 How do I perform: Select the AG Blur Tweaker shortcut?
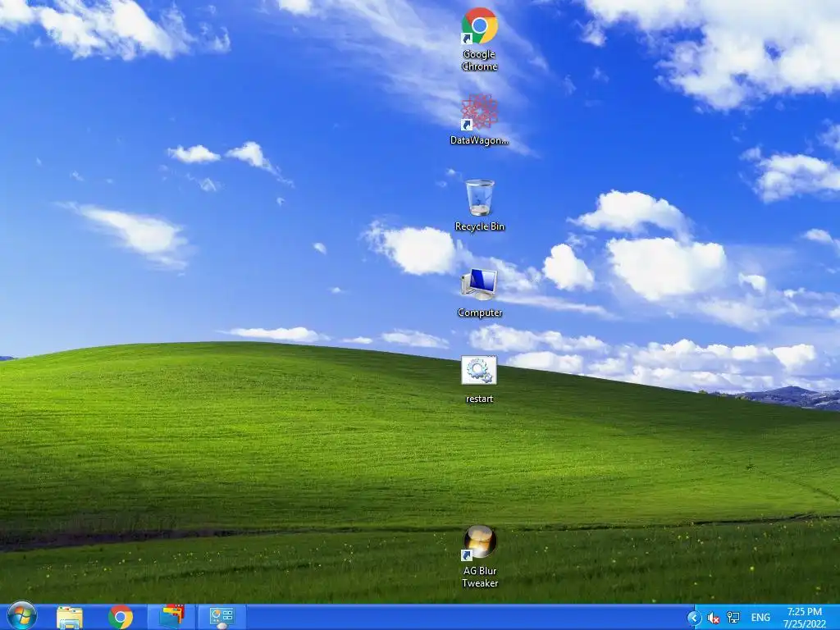coord(479,557)
